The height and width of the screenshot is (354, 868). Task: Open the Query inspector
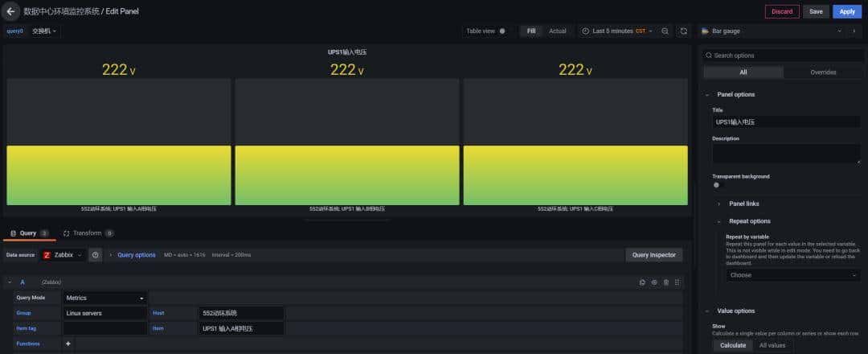(653, 255)
